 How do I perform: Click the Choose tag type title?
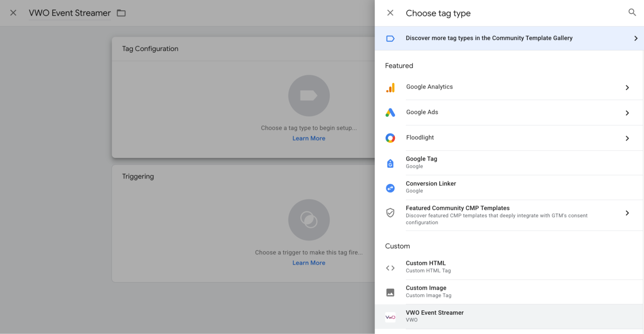tap(438, 13)
